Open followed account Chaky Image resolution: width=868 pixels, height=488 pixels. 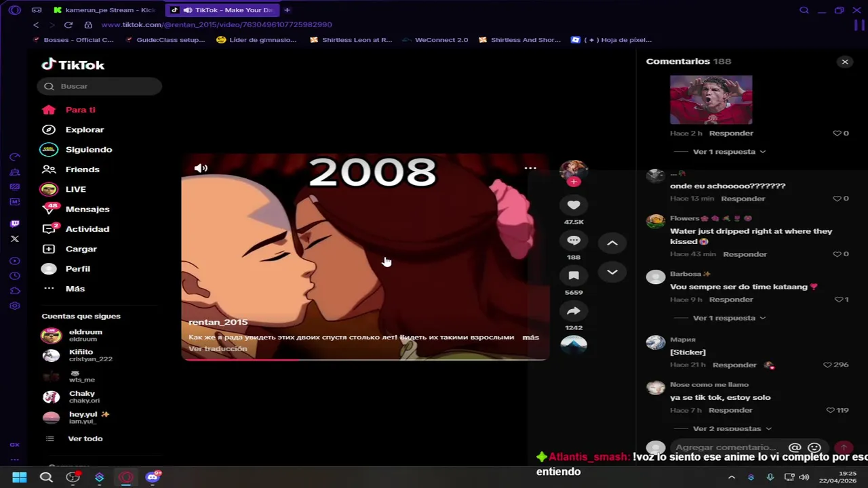[85, 396]
